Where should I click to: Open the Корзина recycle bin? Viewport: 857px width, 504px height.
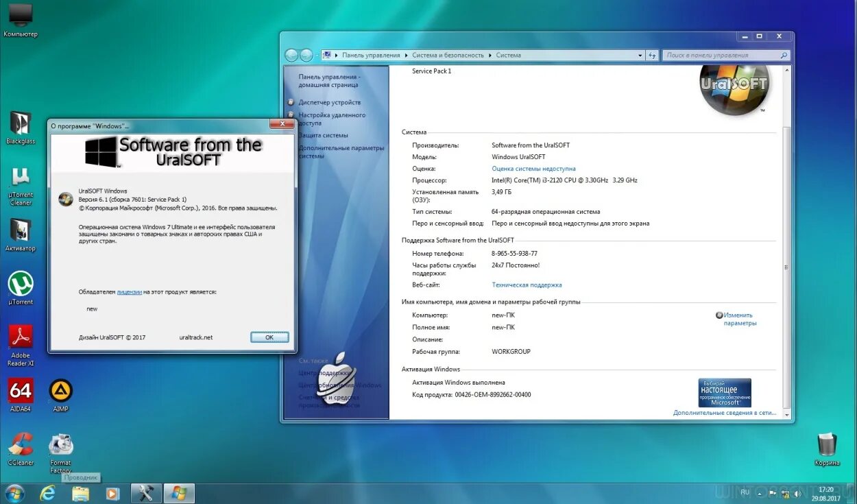point(827,449)
